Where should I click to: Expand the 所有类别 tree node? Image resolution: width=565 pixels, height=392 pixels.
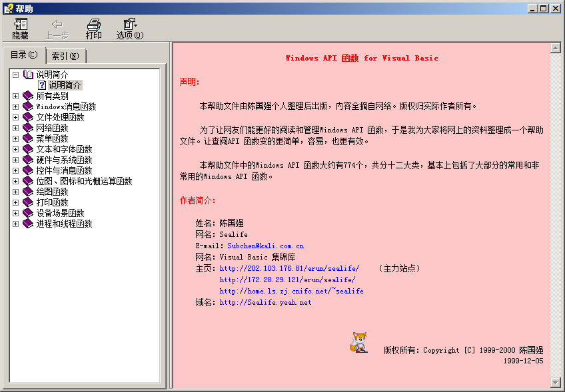tap(15, 96)
